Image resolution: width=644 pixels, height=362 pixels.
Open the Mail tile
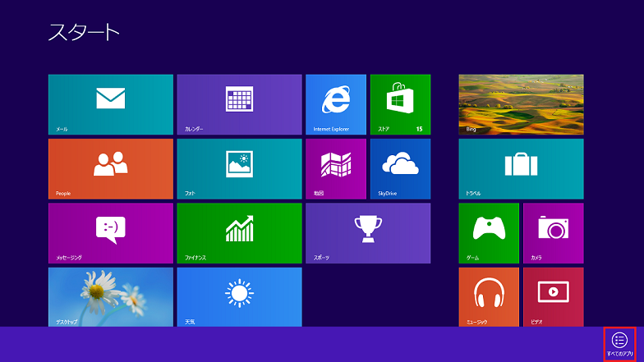(111, 104)
